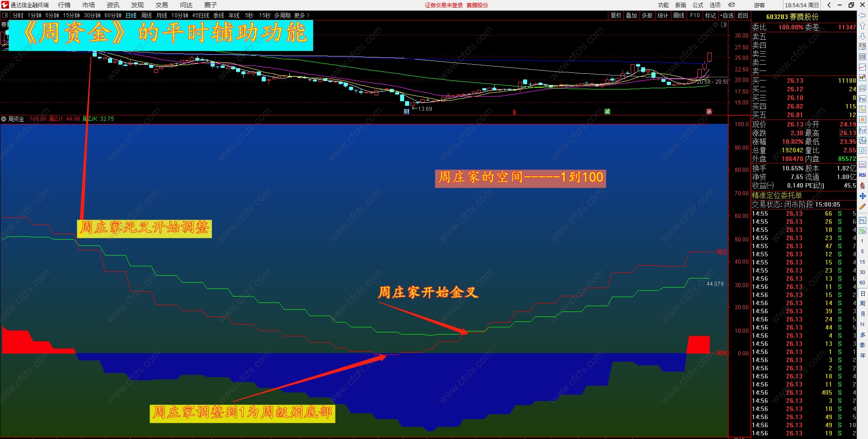The width and height of the screenshot is (868, 439).
Task: Open the envelope message icon in title bar
Action: coord(731,5)
